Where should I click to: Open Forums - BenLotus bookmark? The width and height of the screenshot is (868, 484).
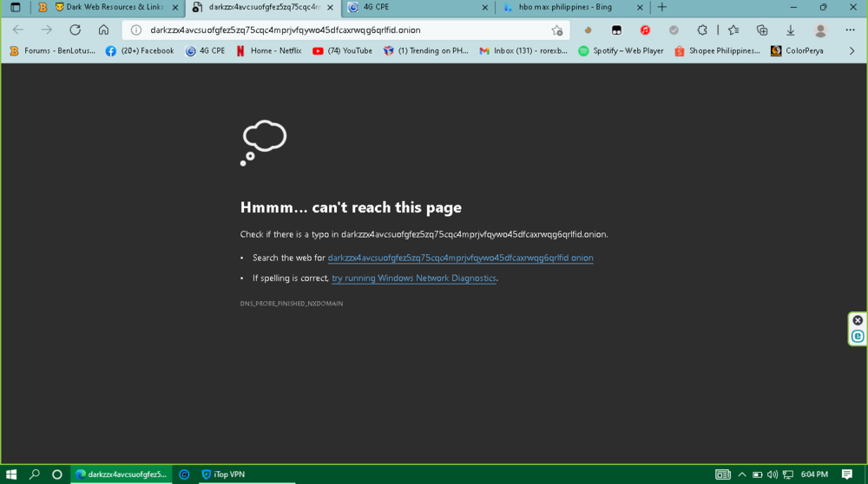53,51
